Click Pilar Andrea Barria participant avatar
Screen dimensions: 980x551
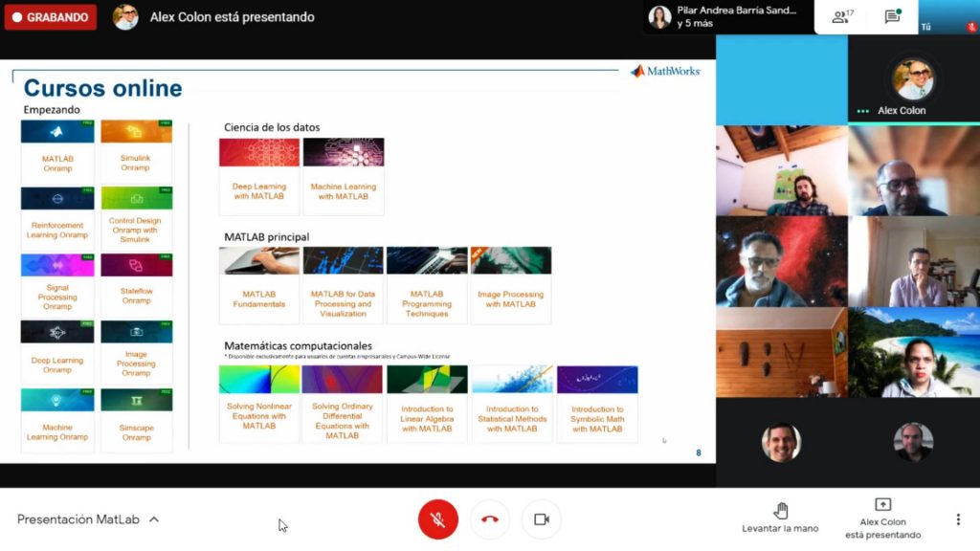[659, 17]
